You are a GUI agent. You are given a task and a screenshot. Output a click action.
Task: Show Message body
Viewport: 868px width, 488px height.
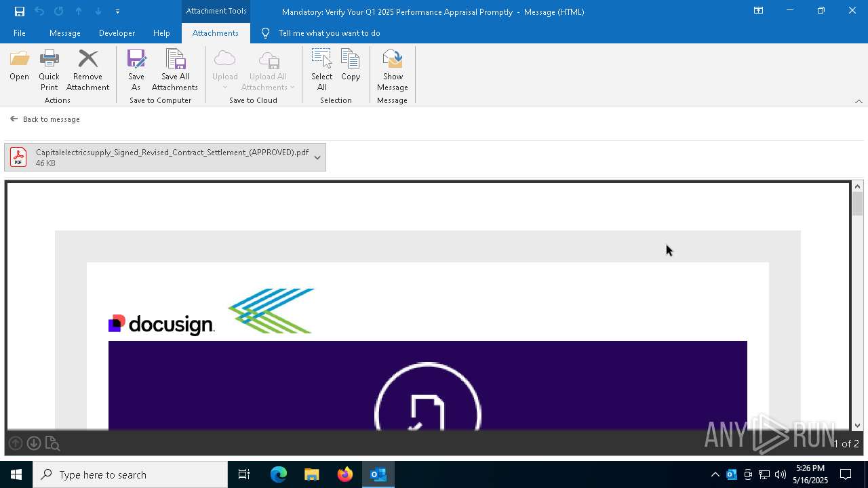click(393, 70)
